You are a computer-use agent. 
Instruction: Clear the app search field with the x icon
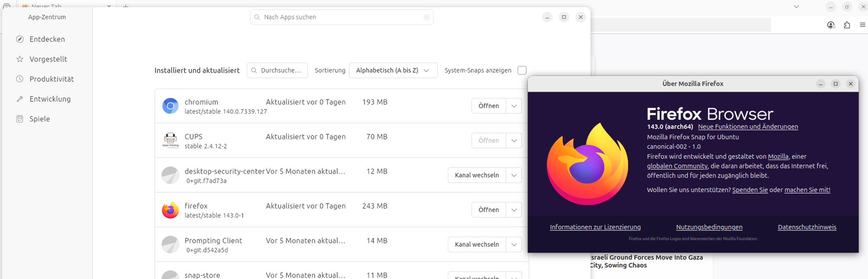click(x=426, y=17)
